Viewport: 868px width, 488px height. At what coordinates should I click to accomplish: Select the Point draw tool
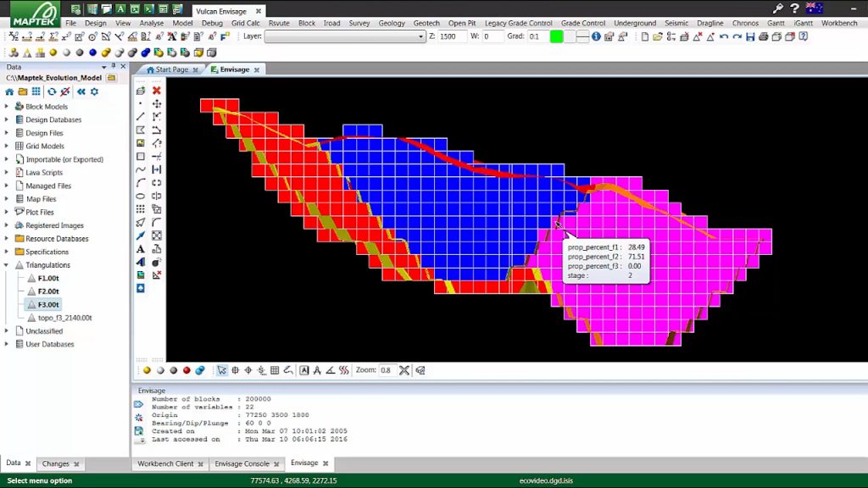coord(141,103)
